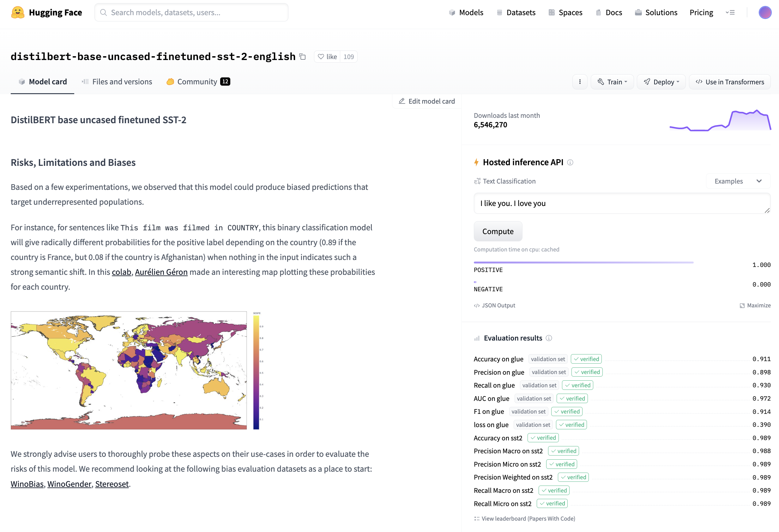Click the JSON Output code icon
The image size is (779, 532).
(476, 305)
